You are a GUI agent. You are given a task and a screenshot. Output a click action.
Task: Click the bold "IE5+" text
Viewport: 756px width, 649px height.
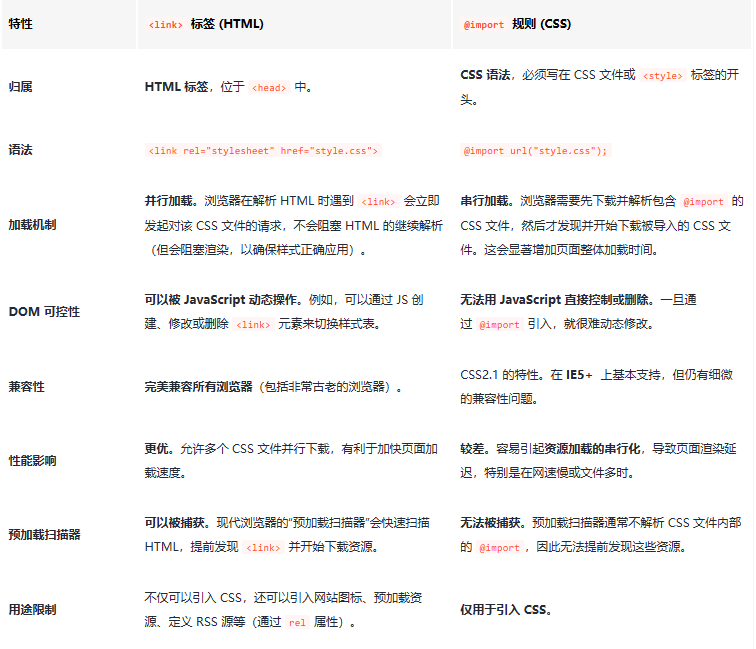579,375
